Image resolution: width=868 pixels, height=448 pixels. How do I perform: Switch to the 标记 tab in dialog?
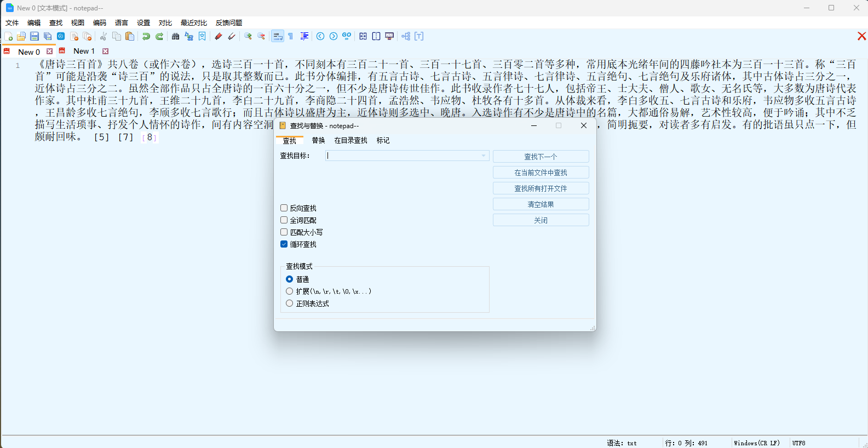point(383,141)
